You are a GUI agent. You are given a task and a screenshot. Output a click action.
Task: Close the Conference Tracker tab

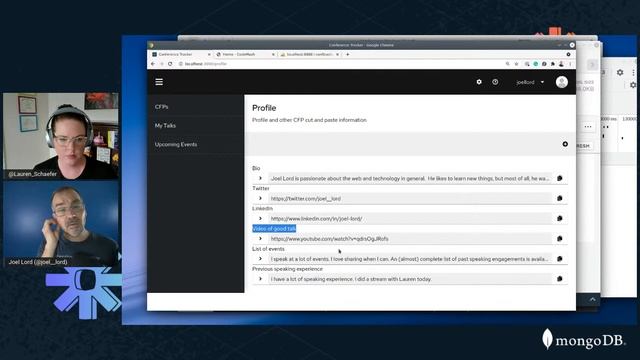[x=209, y=54]
